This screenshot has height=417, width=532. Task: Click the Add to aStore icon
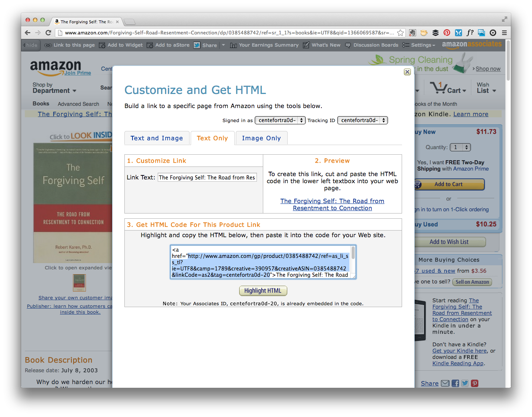(150, 45)
